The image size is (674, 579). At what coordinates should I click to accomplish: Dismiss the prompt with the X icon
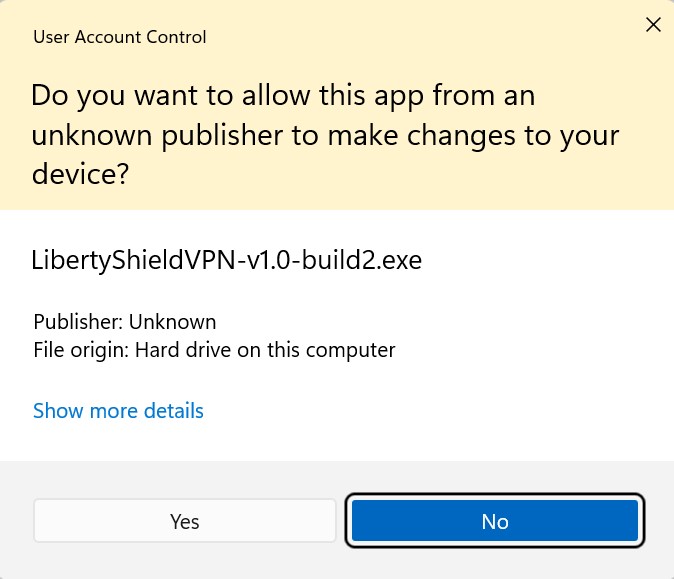(x=653, y=25)
